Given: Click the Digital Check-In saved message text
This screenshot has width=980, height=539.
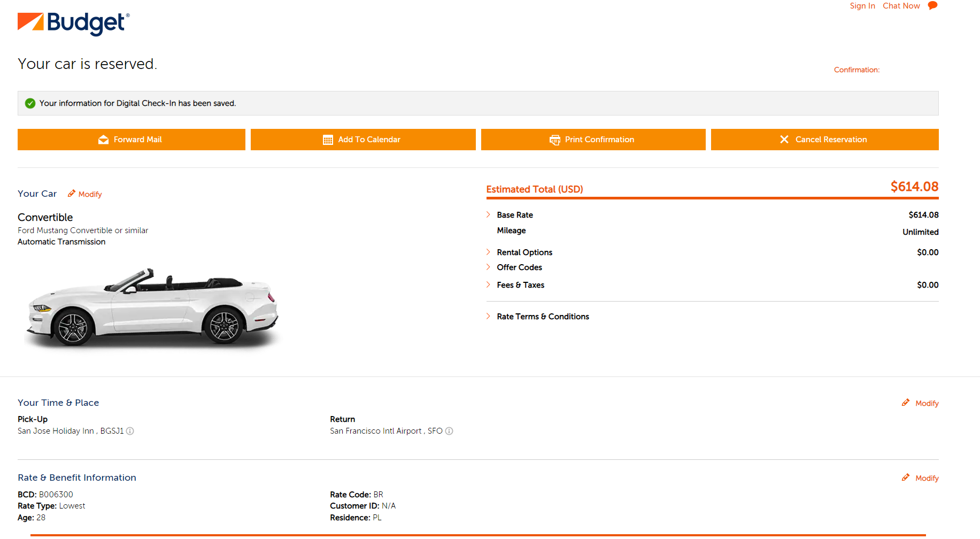Looking at the screenshot, I should click(137, 103).
